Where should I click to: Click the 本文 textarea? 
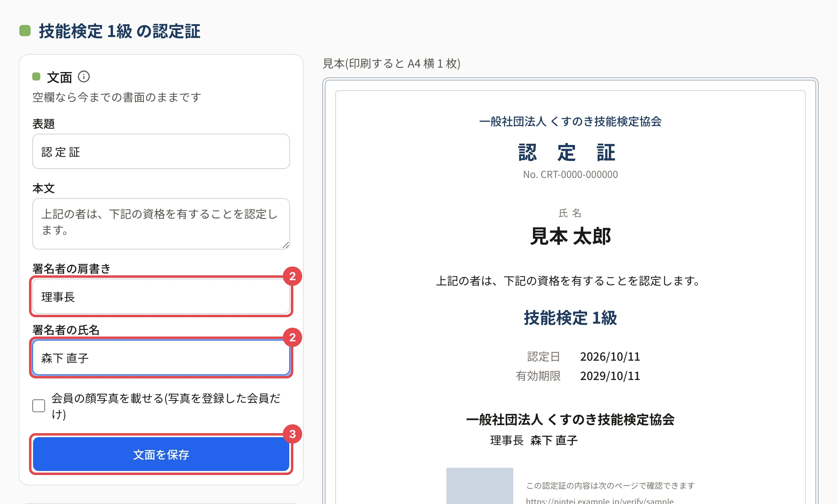pyautogui.click(x=161, y=224)
